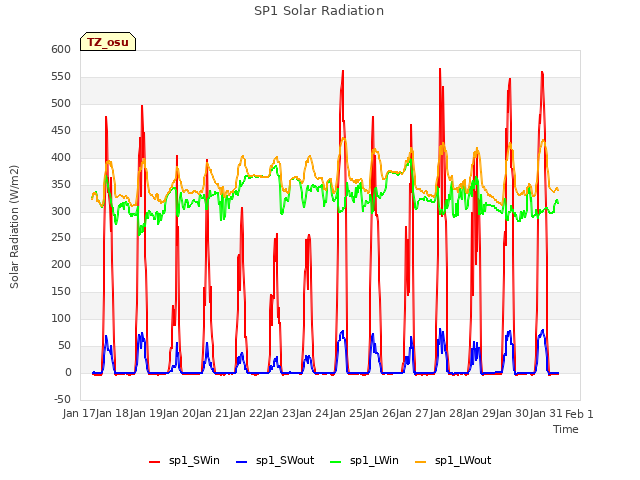Click the Feb 1 x-axis tick label
This screenshot has width=640, height=480.
tap(579, 414)
